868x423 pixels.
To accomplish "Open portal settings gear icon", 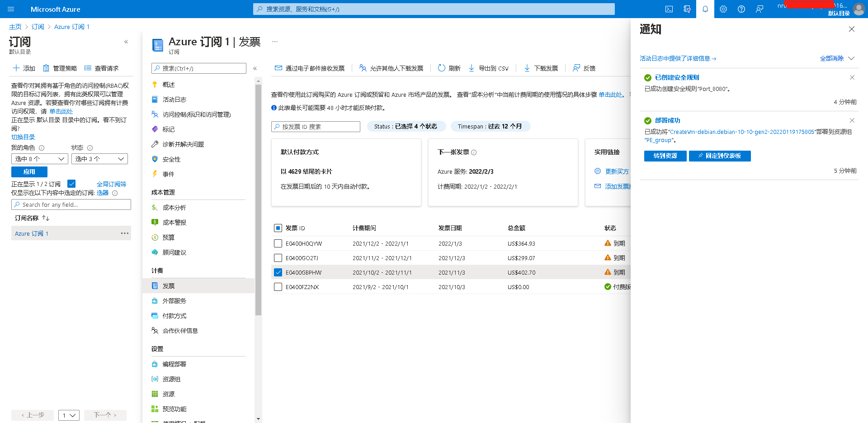I will tap(723, 9).
